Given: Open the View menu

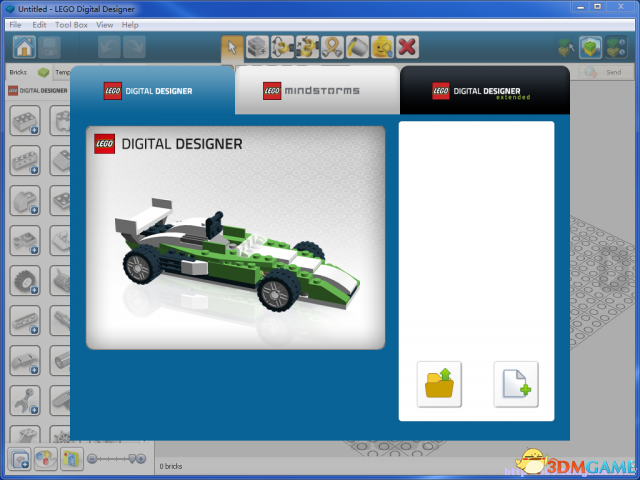Looking at the screenshot, I should coord(104,25).
